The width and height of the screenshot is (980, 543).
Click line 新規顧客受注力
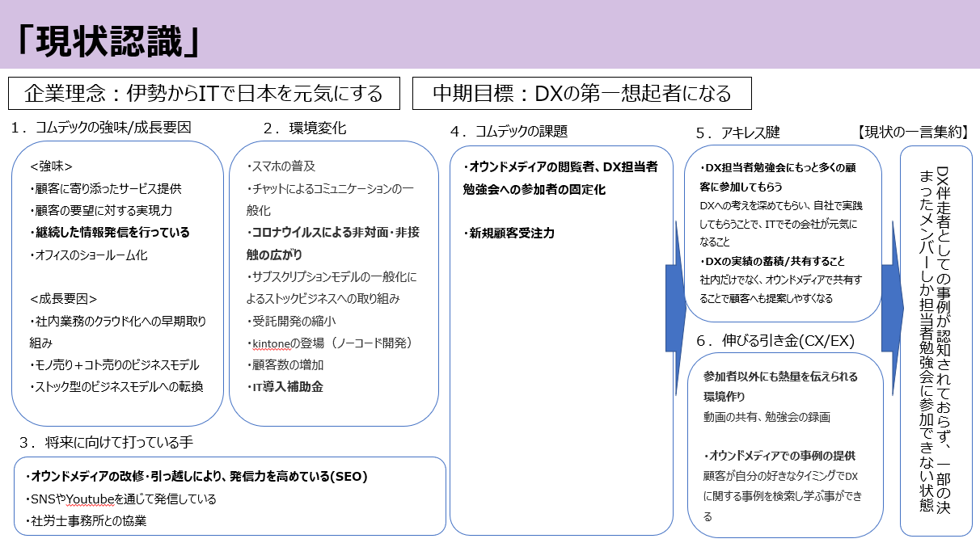(x=509, y=234)
